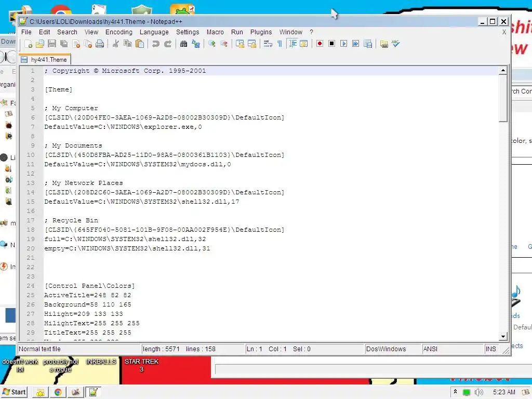Click the Undo arrow icon

(155, 44)
